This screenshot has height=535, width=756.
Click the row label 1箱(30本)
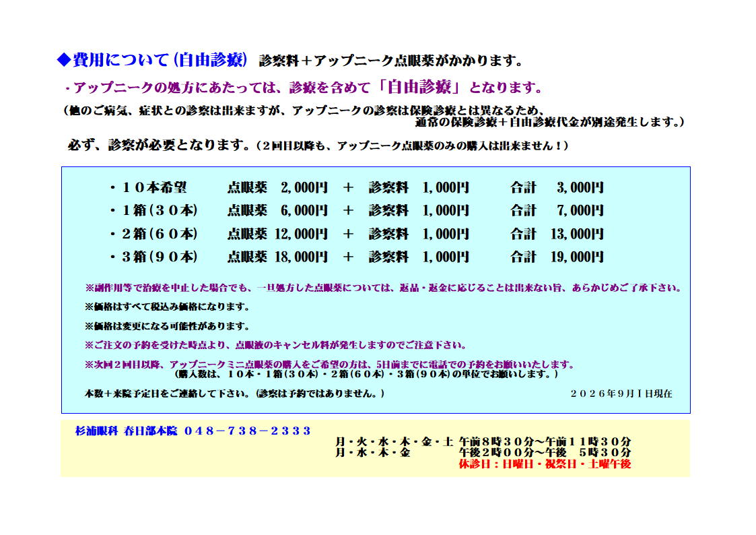tap(153, 210)
